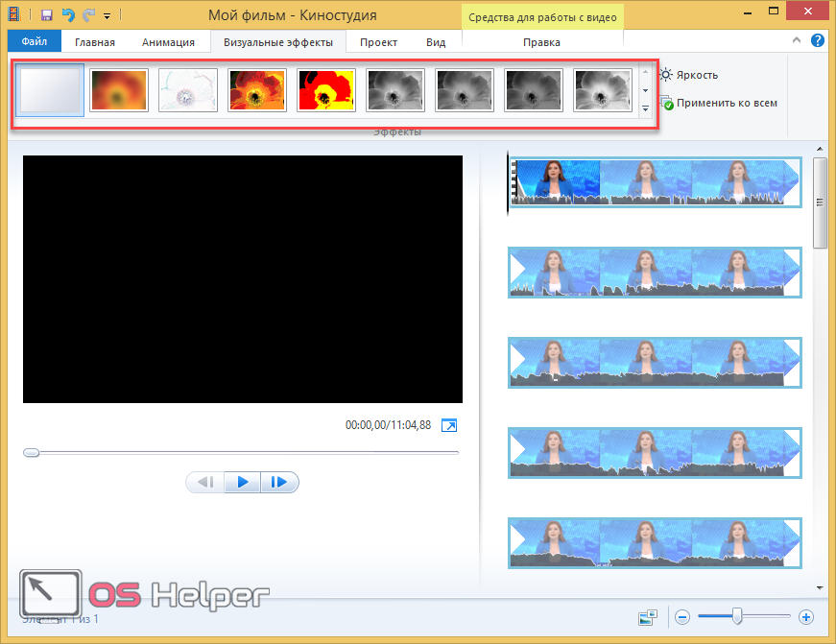Step to the next frame
This screenshot has width=836, height=644.
279,482
